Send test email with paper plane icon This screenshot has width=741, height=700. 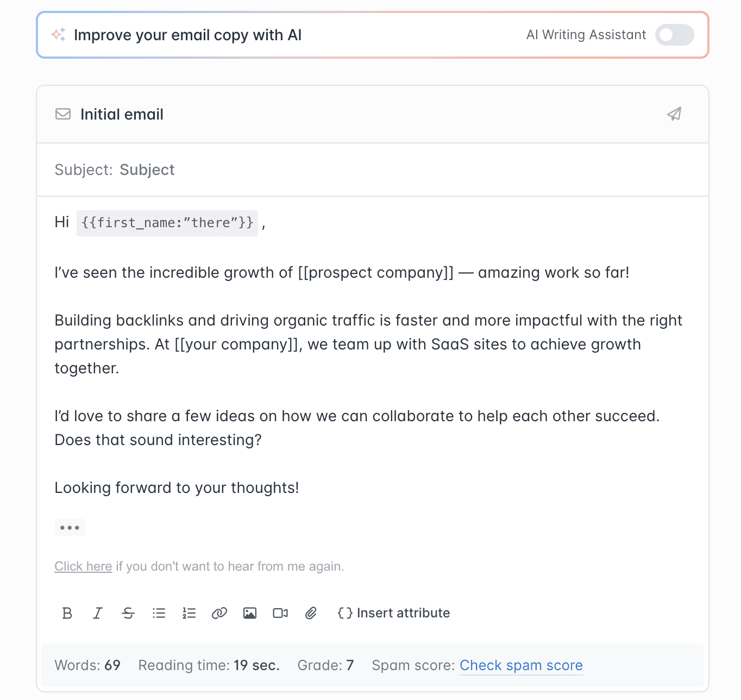point(674,114)
